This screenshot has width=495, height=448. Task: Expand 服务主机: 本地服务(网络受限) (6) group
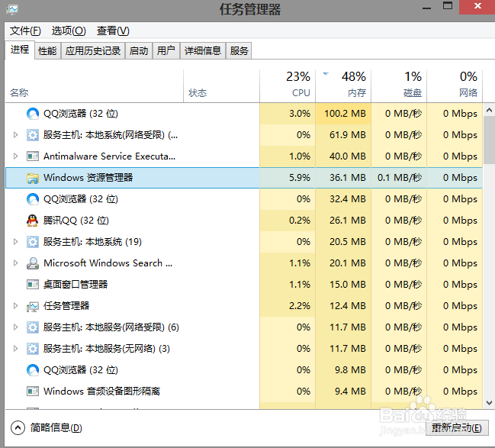click(15, 327)
